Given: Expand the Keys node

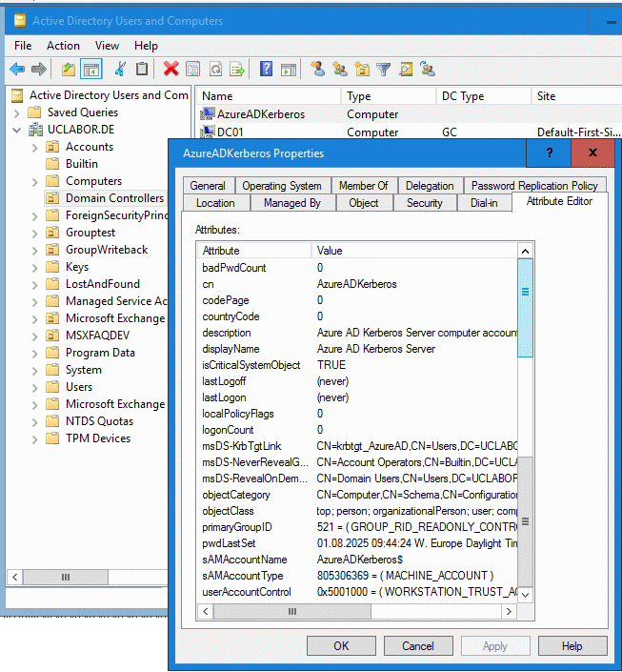Looking at the screenshot, I should point(34,268).
